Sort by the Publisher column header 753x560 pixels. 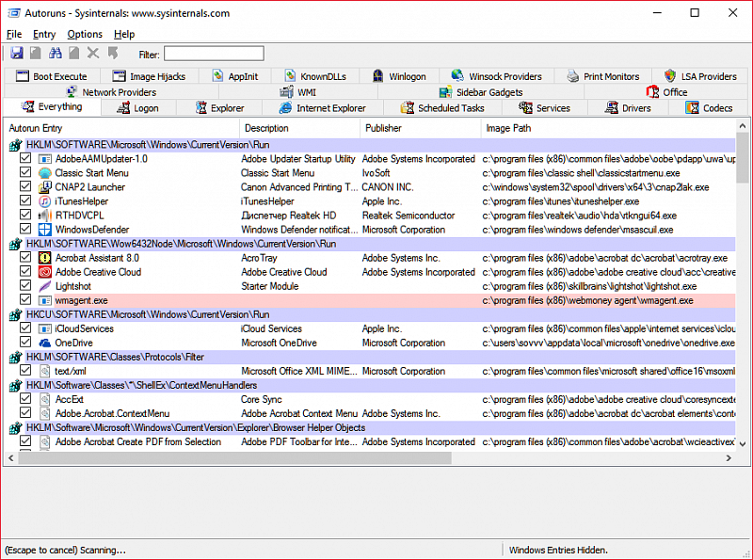pos(383,128)
